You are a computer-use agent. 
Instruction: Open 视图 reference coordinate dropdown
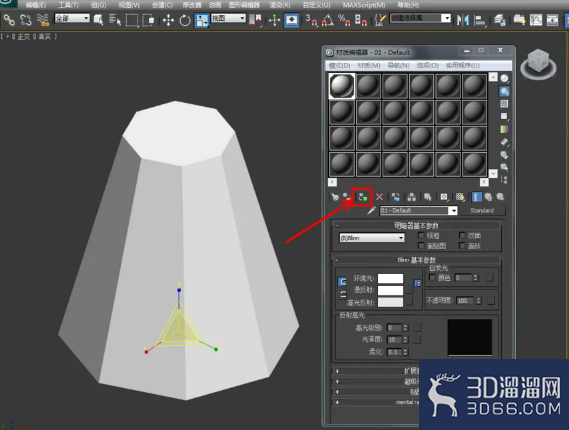(x=228, y=18)
